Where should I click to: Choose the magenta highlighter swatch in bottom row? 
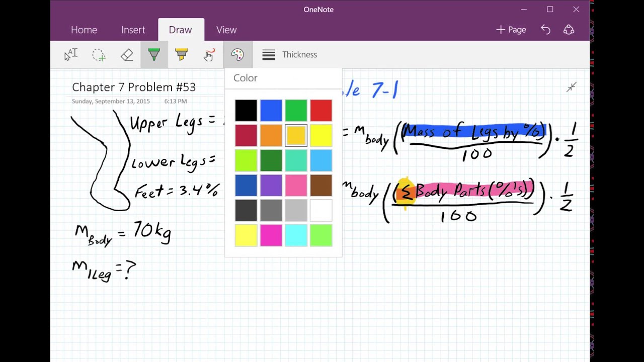(271, 235)
